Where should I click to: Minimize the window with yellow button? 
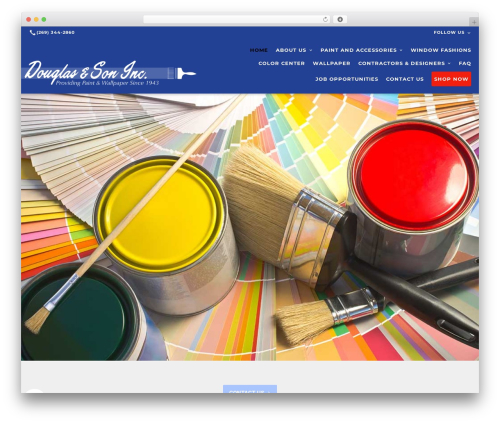(36, 20)
